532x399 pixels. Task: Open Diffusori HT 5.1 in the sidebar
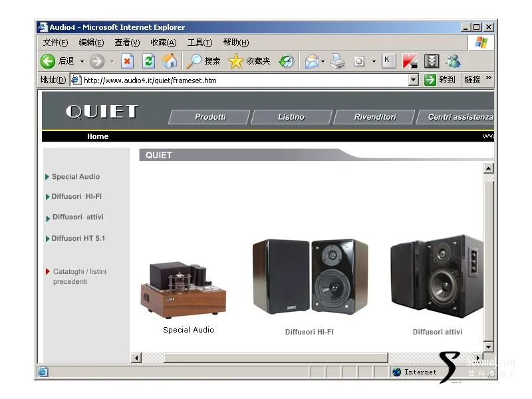pyautogui.click(x=78, y=238)
